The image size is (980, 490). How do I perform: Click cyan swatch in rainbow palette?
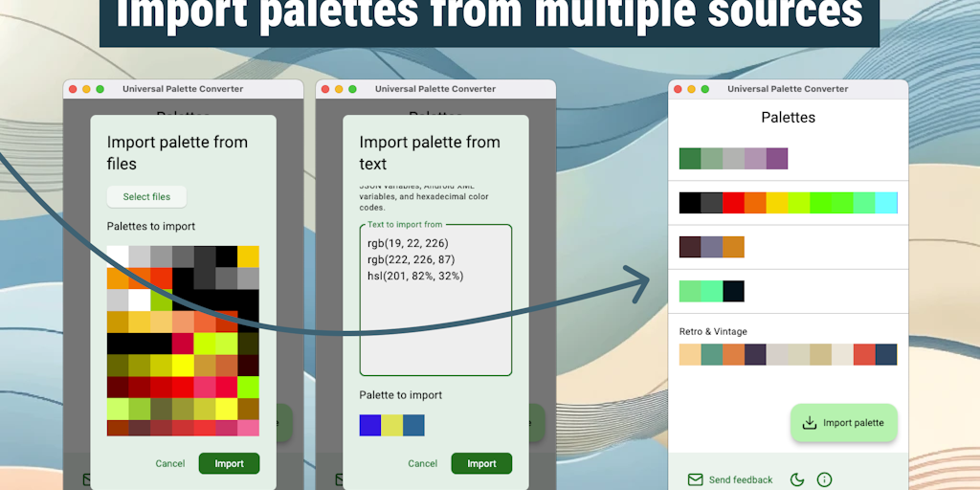(x=885, y=203)
